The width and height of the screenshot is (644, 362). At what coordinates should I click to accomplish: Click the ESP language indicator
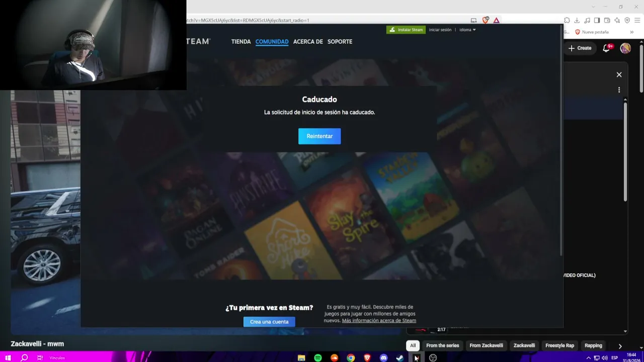point(614,358)
